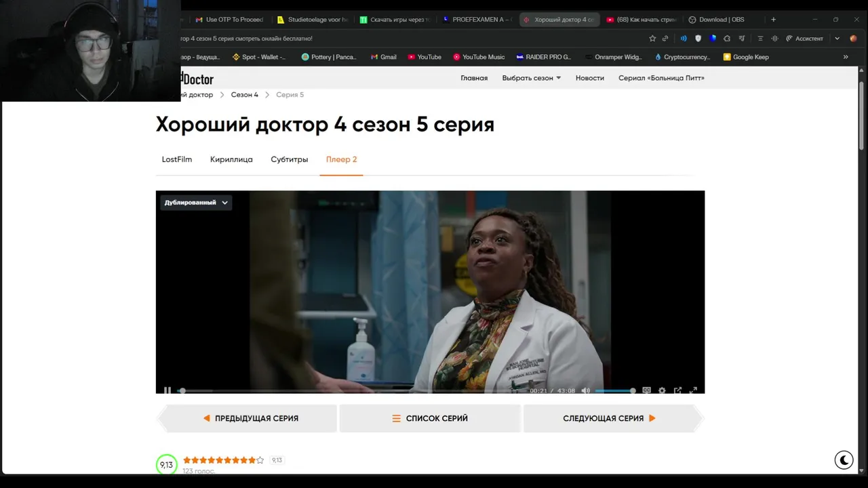Switch to the Studietoelage voor tab
This screenshot has height=488, width=868.
click(x=312, y=20)
